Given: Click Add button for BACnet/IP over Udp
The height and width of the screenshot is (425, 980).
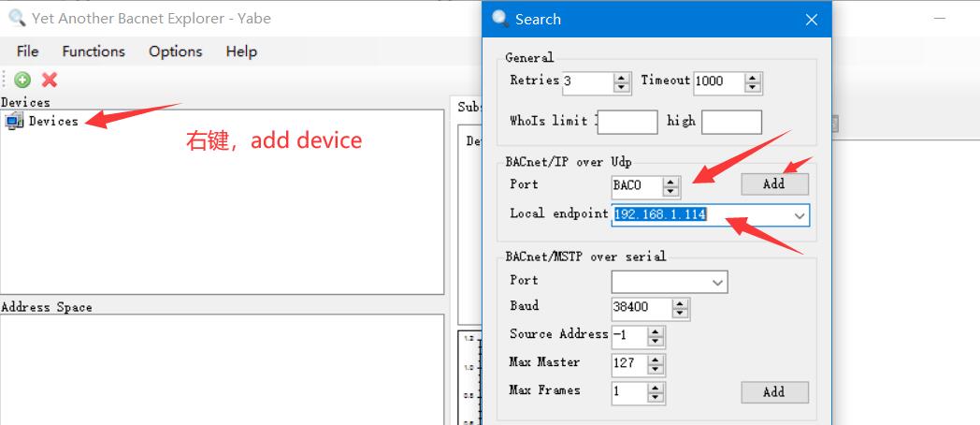Looking at the screenshot, I should (774, 184).
